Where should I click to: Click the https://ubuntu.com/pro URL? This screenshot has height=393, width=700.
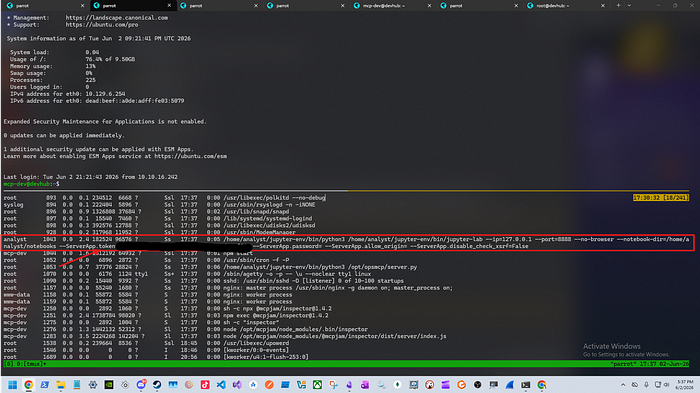pyautogui.click(x=101, y=25)
